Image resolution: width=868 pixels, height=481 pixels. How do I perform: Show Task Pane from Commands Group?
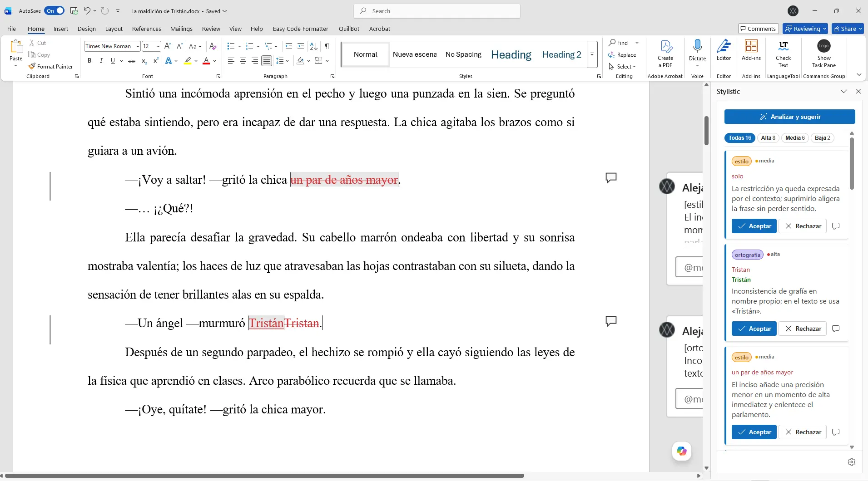(824, 54)
